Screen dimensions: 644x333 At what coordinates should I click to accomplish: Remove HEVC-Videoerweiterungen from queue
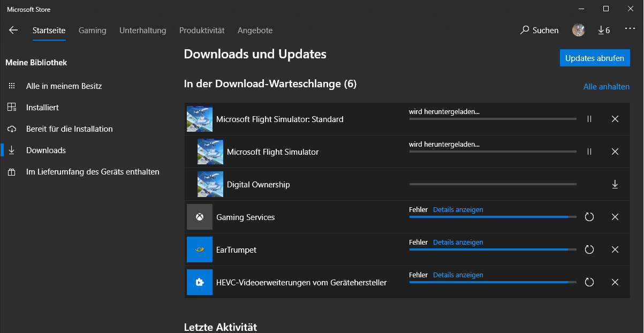pyautogui.click(x=615, y=282)
